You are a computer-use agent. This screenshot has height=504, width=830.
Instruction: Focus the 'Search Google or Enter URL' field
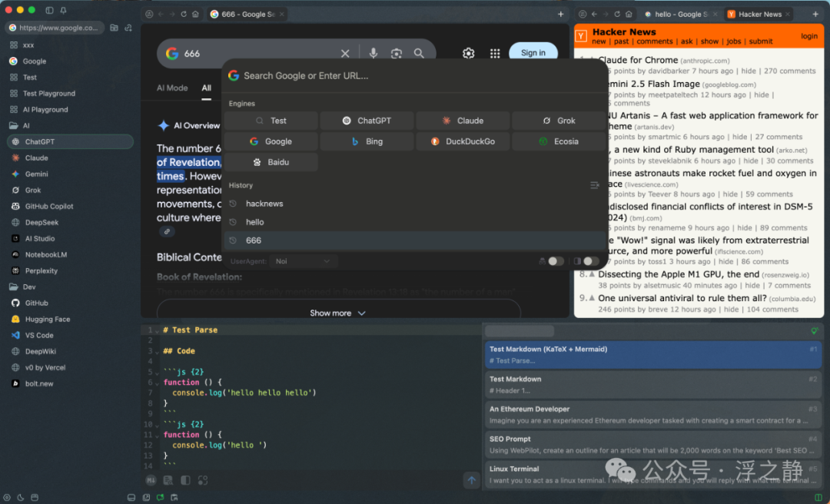tap(414, 76)
